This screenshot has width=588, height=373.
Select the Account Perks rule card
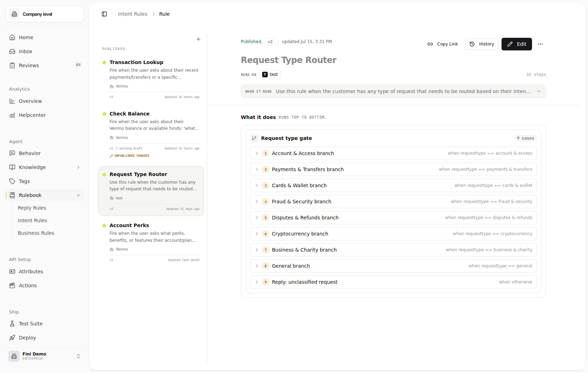tap(151, 242)
